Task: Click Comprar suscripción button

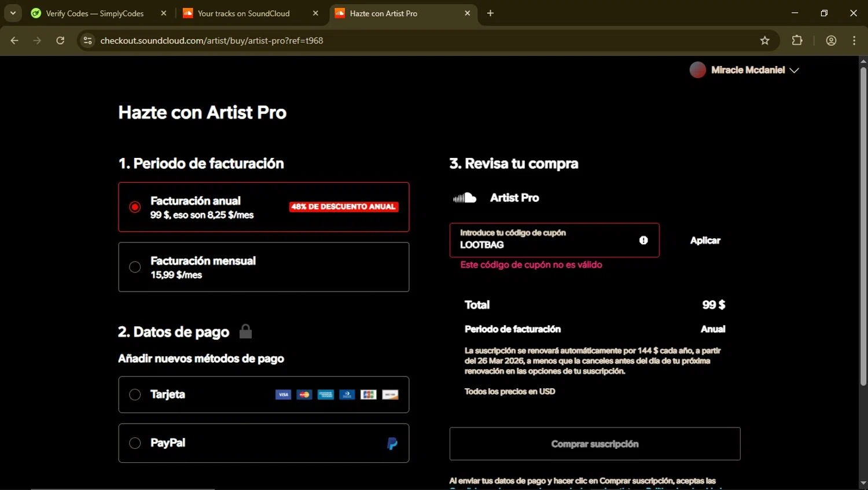Action: coord(595,444)
